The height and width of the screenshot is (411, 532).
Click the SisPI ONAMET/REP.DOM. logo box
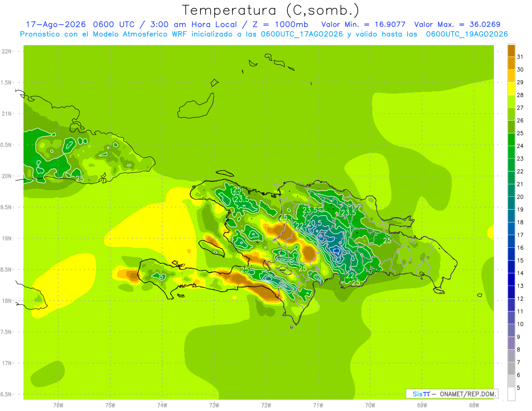[x=452, y=394]
